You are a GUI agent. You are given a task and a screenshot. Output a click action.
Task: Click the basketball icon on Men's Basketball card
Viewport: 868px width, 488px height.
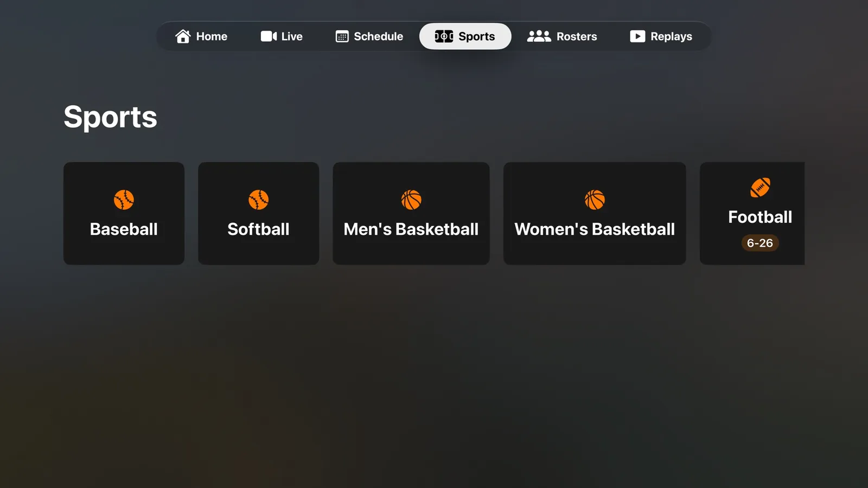click(x=411, y=200)
